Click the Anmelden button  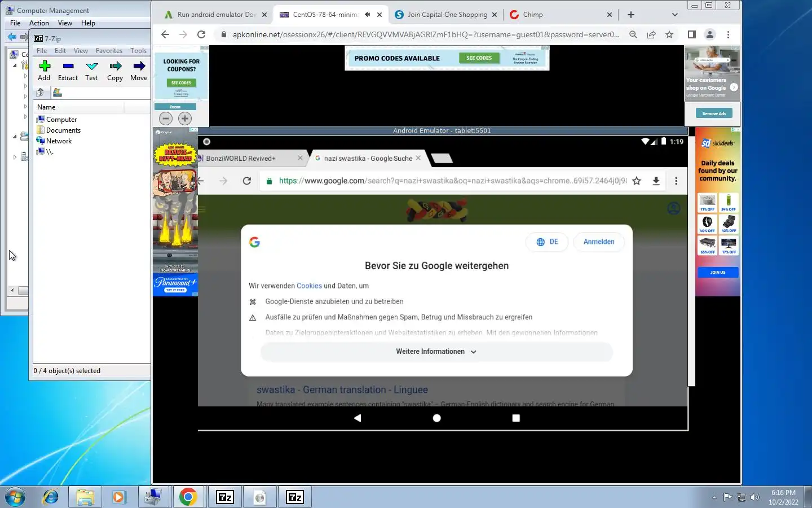point(599,242)
